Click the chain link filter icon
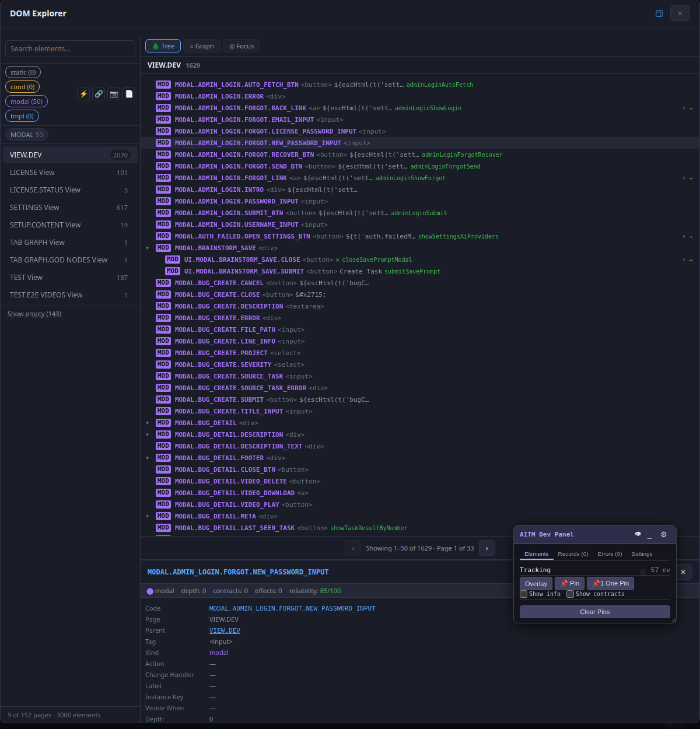The width and height of the screenshot is (700, 729). coord(99,94)
